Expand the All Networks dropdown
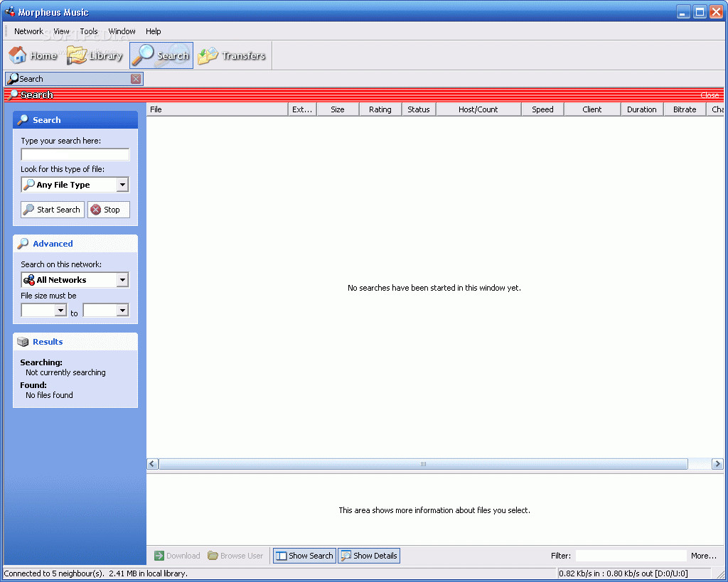This screenshot has height=582, width=728. pyautogui.click(x=122, y=280)
